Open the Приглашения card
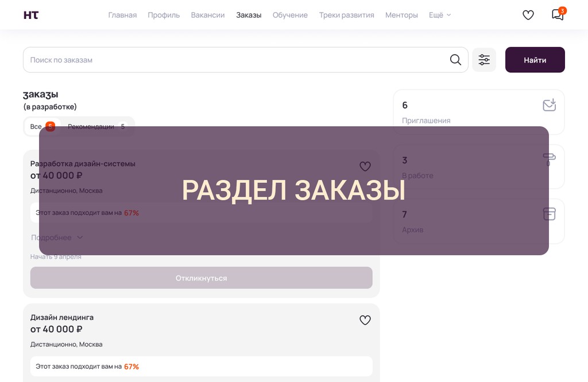The image size is (588, 382). click(479, 112)
